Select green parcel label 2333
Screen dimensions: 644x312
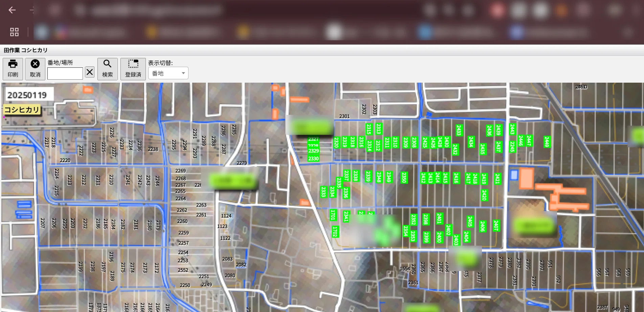click(x=323, y=192)
